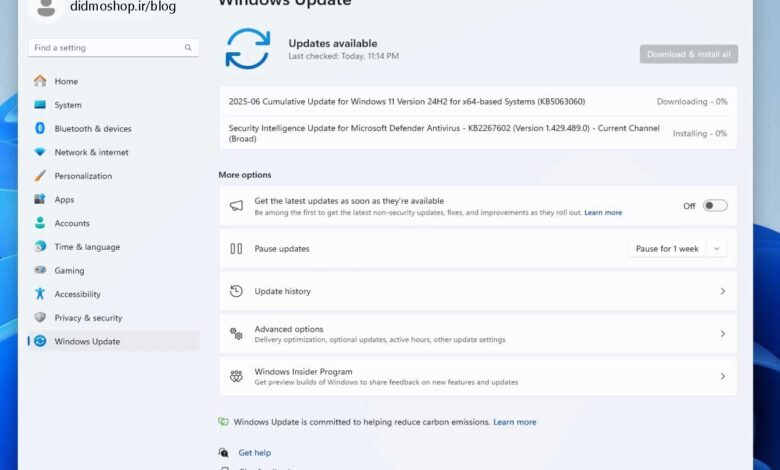The width and height of the screenshot is (780, 470).
Task: Select Windows Update in sidebar
Action: pyautogui.click(x=113, y=341)
